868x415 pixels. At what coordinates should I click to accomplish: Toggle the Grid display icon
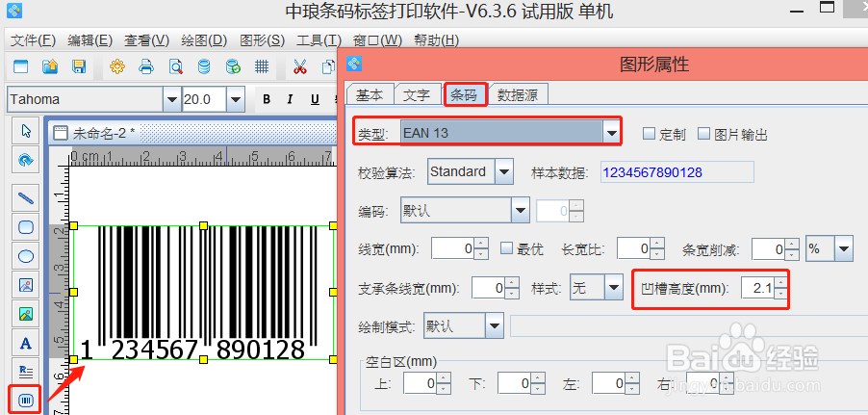262,67
